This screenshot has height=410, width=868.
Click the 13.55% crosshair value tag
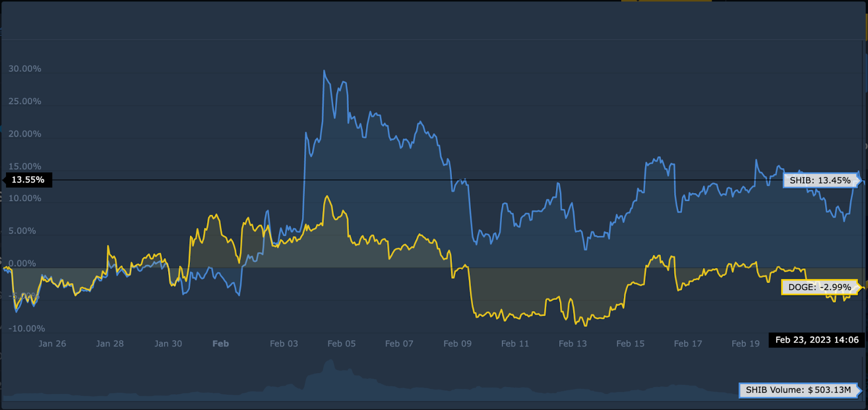click(x=28, y=180)
